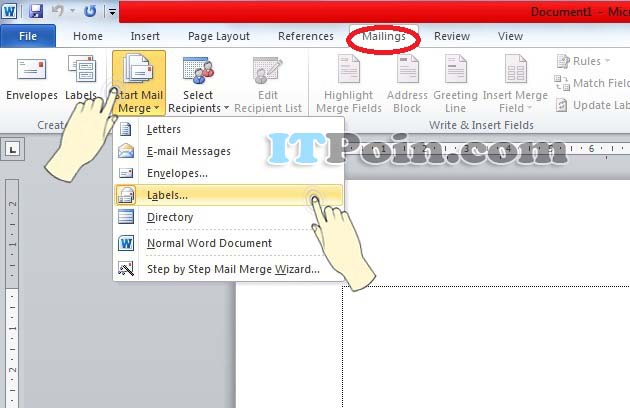
Task: Click the Update Labels button
Action: (x=593, y=105)
